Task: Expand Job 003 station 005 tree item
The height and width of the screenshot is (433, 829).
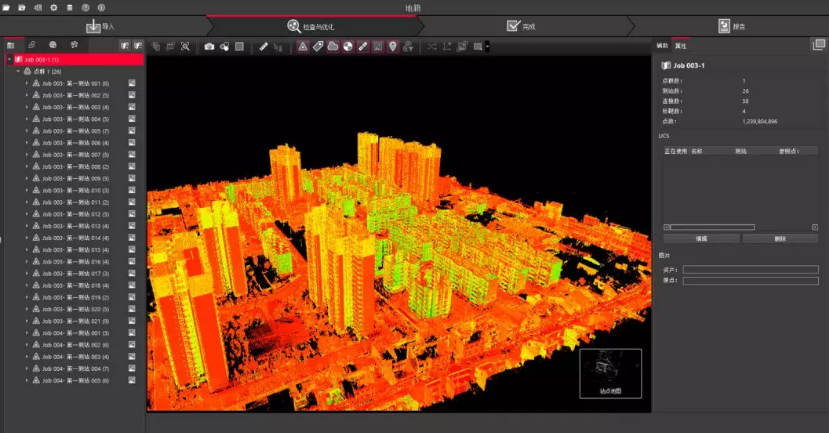Action: coord(27,131)
